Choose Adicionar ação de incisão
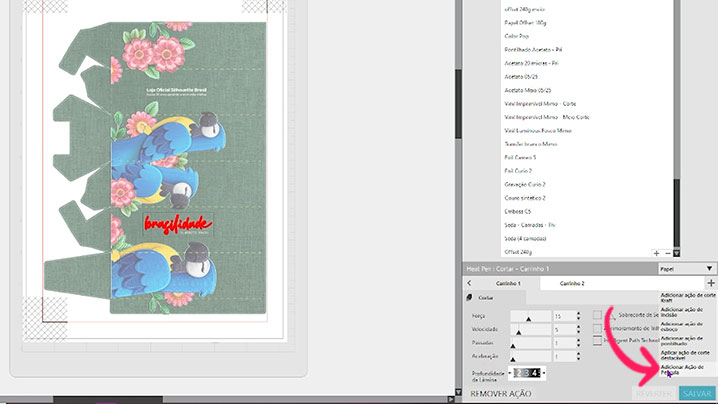This screenshot has width=718, height=404. [688, 312]
